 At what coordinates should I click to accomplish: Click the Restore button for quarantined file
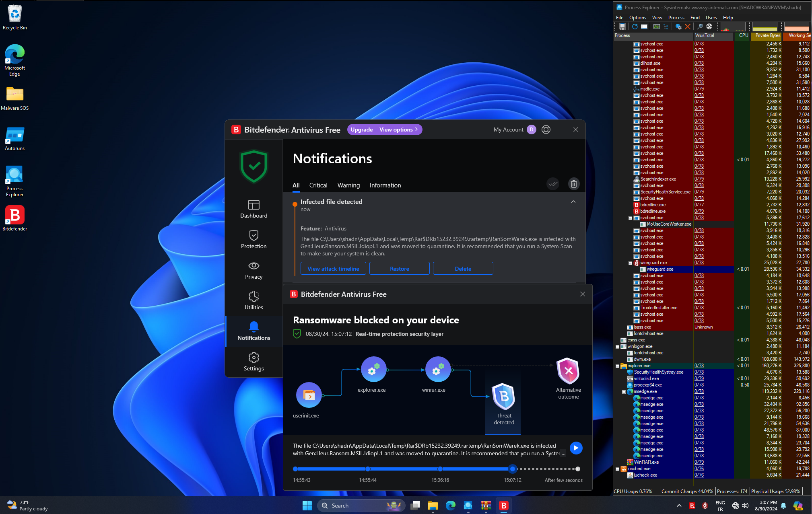[399, 269]
